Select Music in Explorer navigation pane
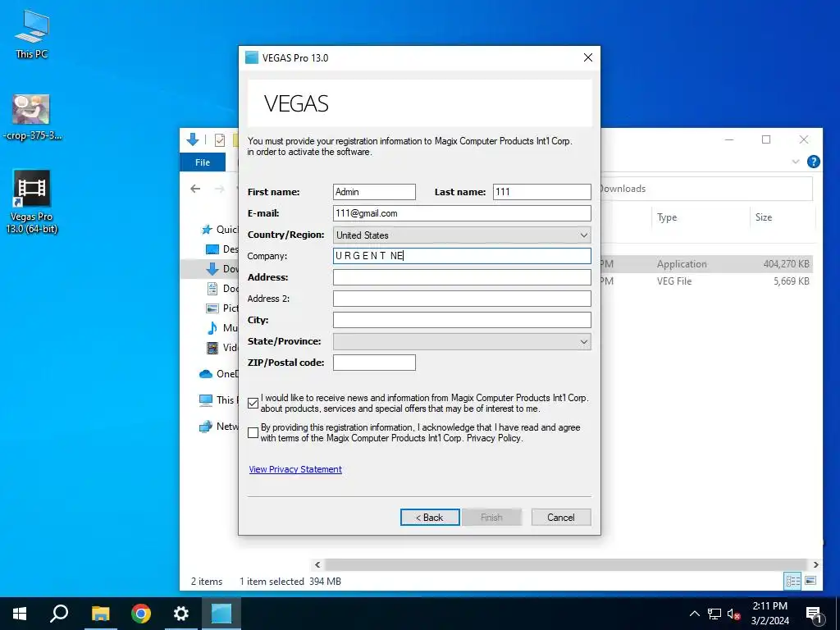This screenshot has width=840, height=630. pyautogui.click(x=221, y=328)
